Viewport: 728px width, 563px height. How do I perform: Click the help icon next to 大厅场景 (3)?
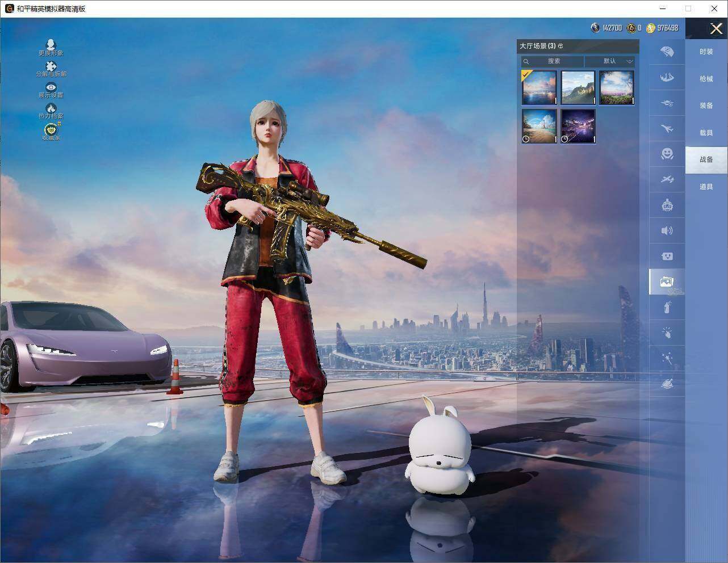tap(560, 46)
